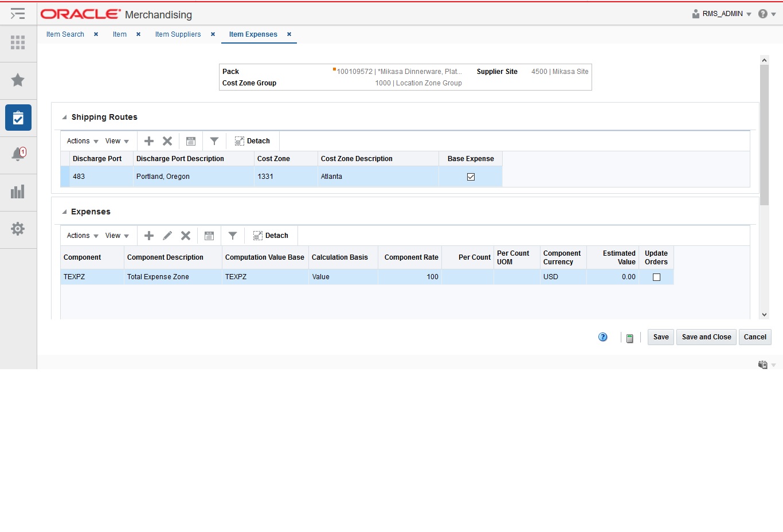Screen dimensions: 783x532
Task: Open View menu in Shipping Routes
Action: pos(117,141)
